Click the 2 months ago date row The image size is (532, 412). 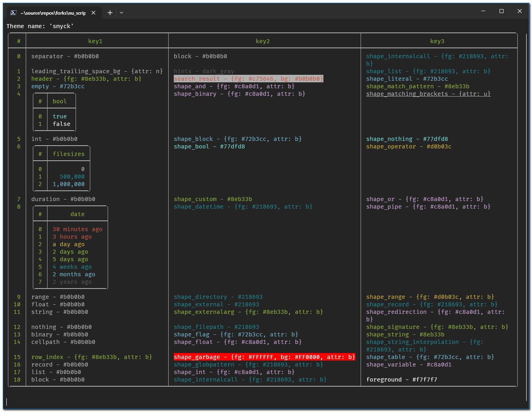pos(74,274)
